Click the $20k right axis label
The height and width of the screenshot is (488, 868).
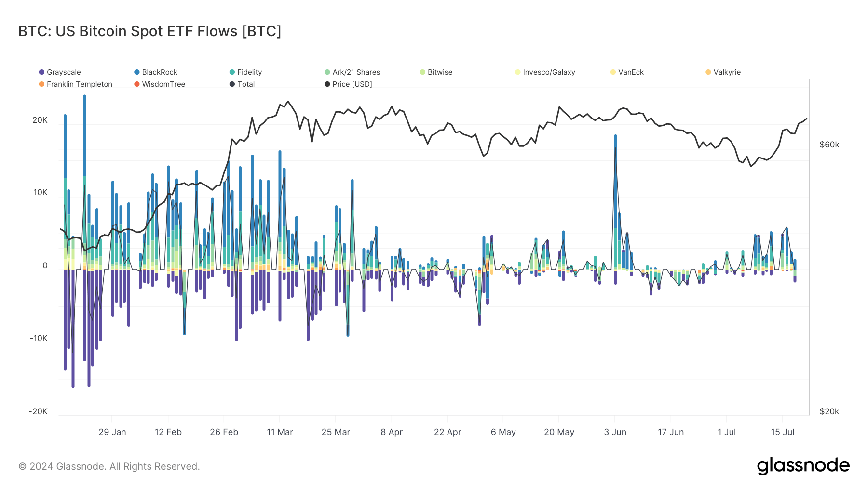click(x=829, y=412)
